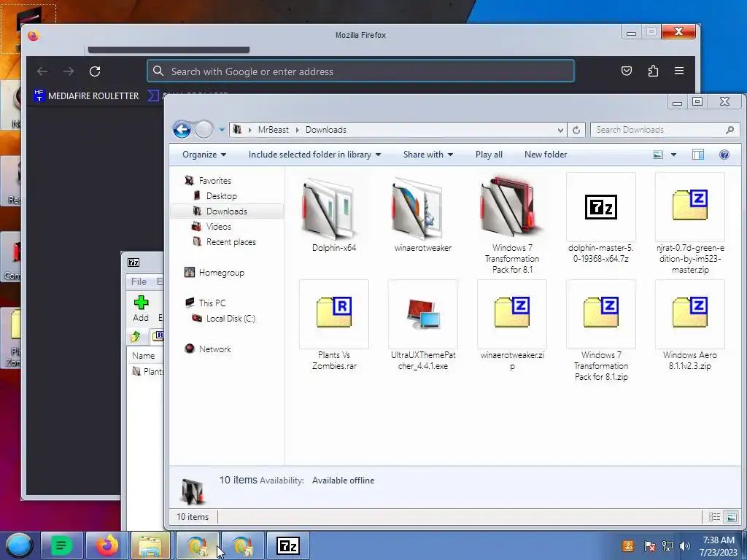Switch to details view icon in status bar
747x560 pixels.
click(x=714, y=517)
